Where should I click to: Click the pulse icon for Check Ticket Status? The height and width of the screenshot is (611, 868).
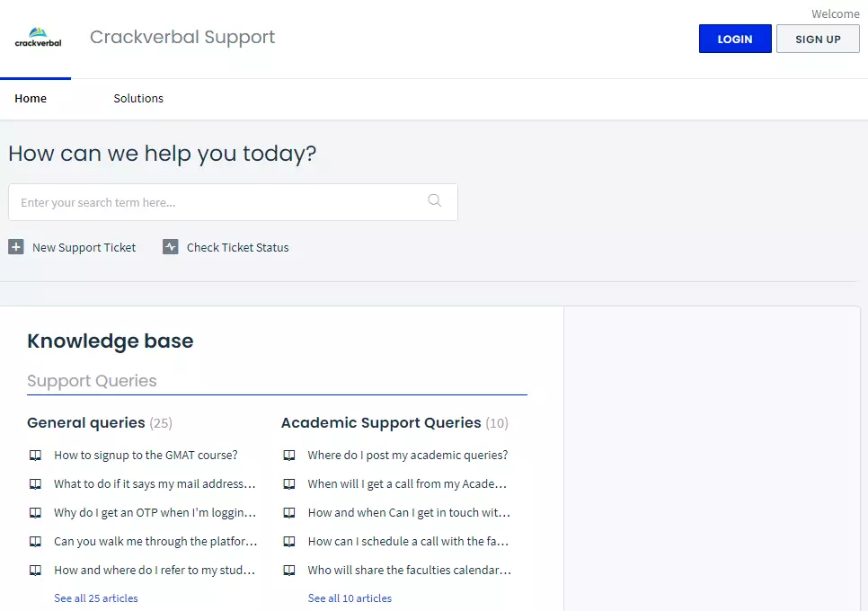(x=171, y=247)
